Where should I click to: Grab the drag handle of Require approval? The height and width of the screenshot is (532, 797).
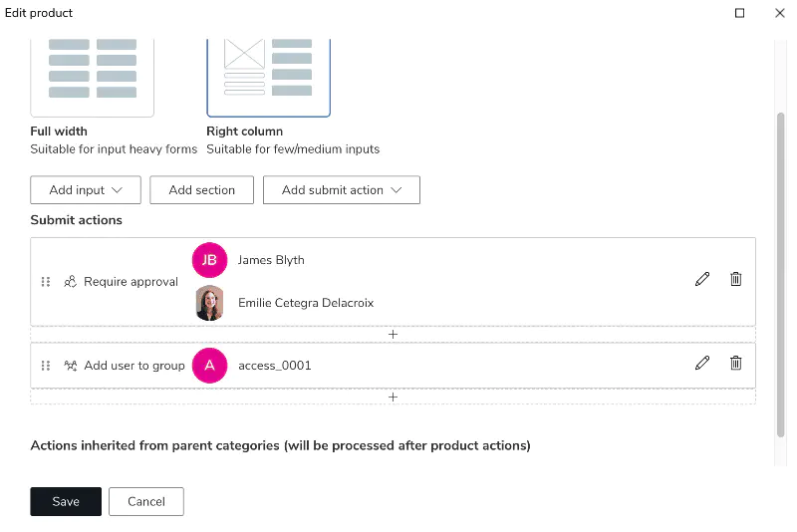[x=46, y=282]
